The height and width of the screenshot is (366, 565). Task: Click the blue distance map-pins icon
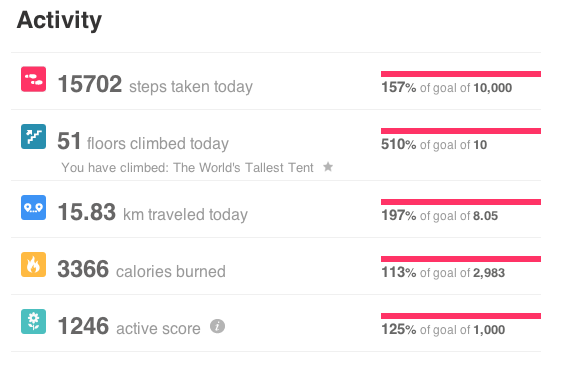pyautogui.click(x=33, y=207)
